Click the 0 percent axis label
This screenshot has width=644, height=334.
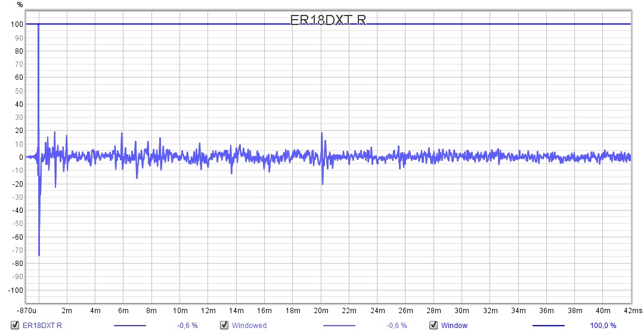click(x=21, y=157)
